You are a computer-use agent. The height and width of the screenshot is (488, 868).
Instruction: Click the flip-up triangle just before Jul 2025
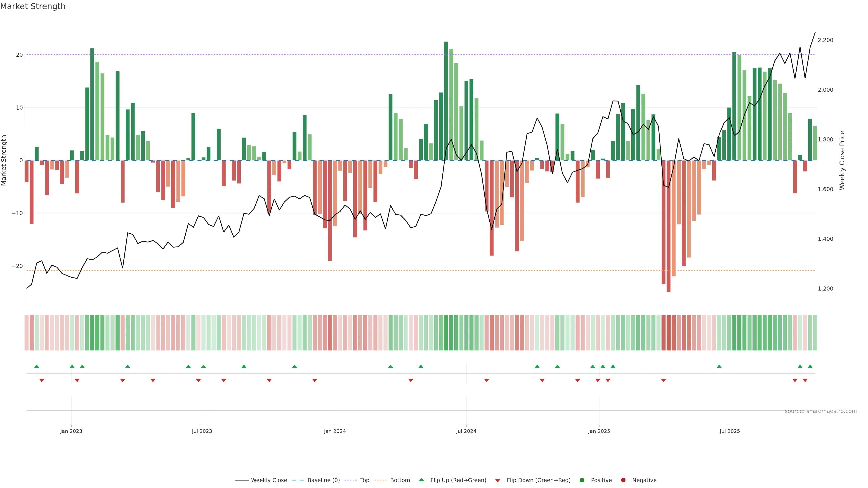point(719,366)
